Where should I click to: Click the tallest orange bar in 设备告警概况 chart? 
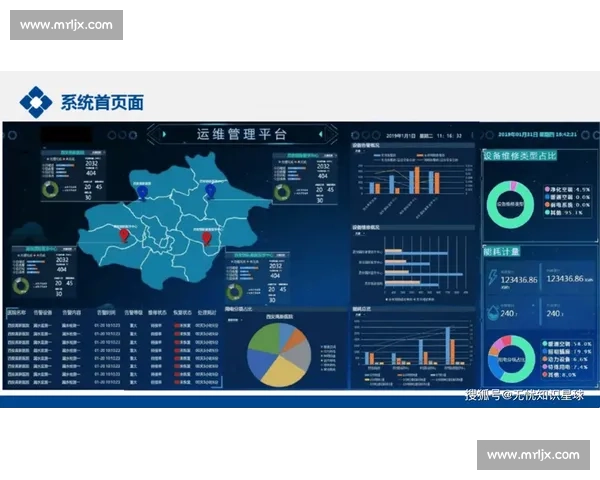417,180
